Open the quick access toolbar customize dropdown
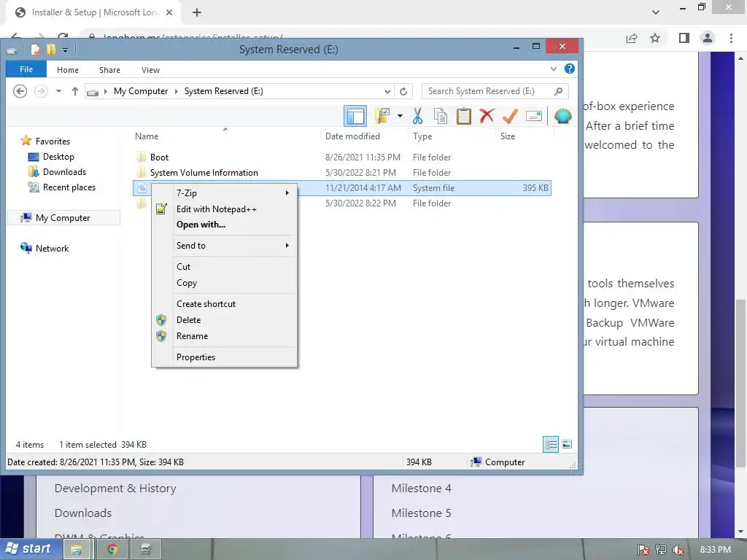Screen dimensions: 747x560 pos(65,50)
